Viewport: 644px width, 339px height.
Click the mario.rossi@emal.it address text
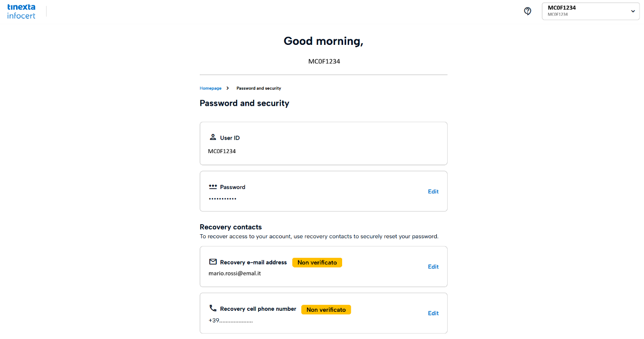pos(234,273)
